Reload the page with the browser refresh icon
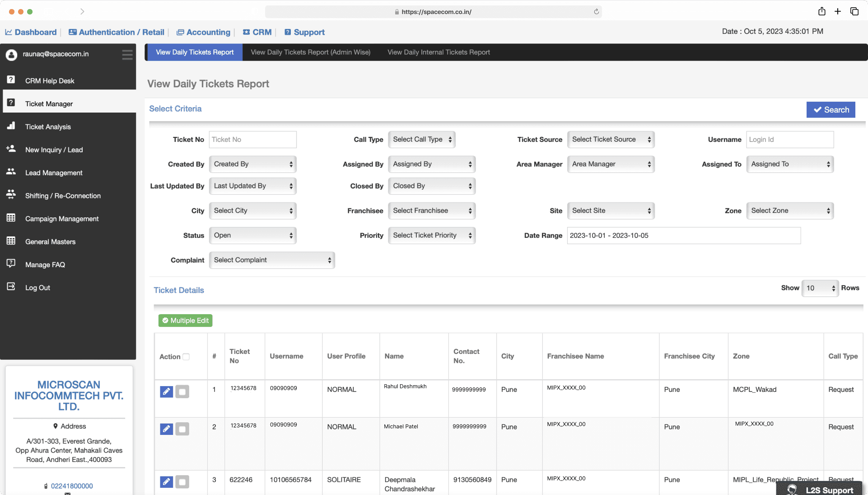Viewport: 868px width, 495px height. (x=596, y=12)
